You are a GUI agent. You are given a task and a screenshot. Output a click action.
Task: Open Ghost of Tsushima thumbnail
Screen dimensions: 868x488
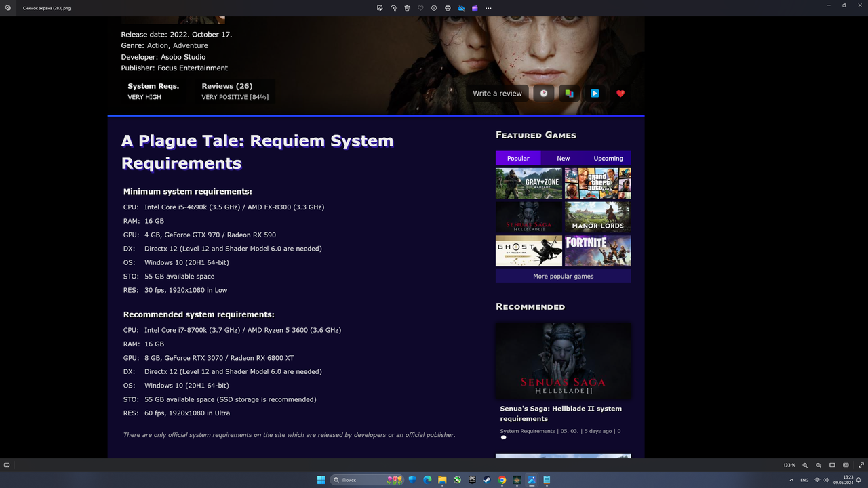pos(529,251)
